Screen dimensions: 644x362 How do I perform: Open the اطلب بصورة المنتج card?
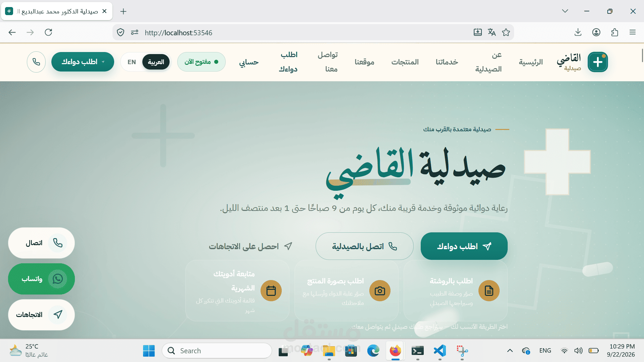[x=347, y=290]
